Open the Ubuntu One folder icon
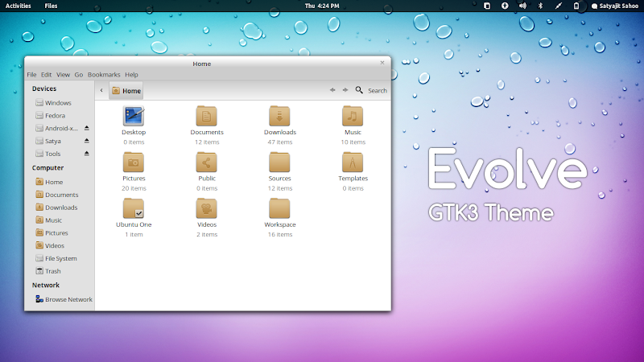Image resolution: width=644 pixels, height=362 pixels. pos(134,208)
